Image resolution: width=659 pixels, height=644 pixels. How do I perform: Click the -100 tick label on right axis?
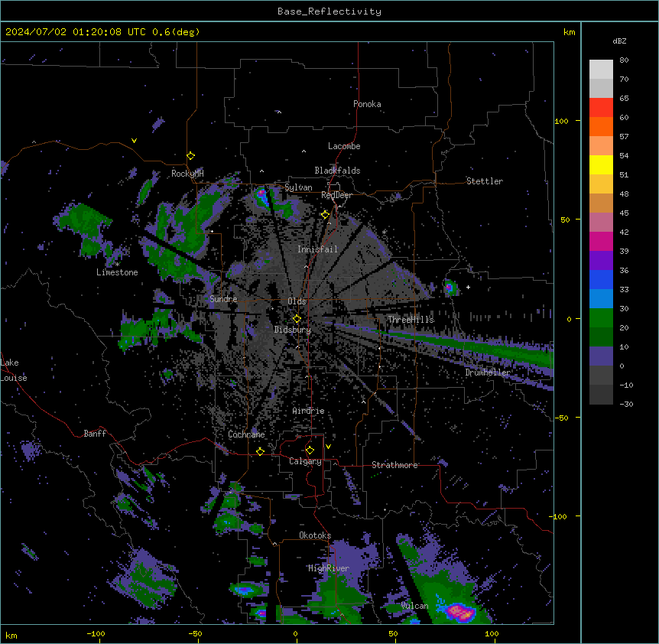point(559,516)
